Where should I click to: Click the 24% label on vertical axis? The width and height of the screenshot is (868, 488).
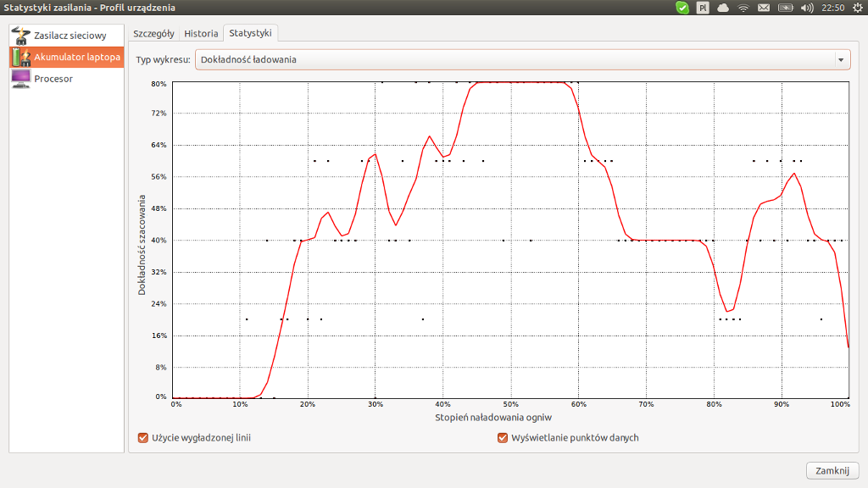click(x=159, y=304)
